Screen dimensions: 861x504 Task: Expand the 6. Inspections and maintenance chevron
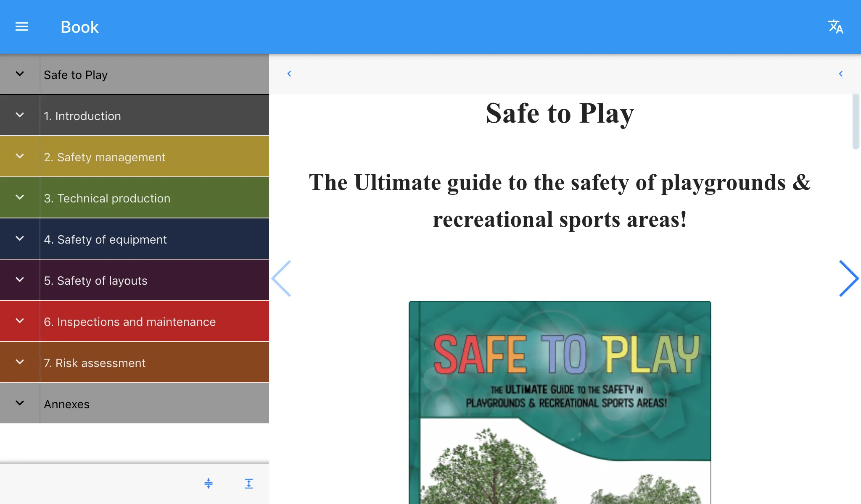point(20,321)
